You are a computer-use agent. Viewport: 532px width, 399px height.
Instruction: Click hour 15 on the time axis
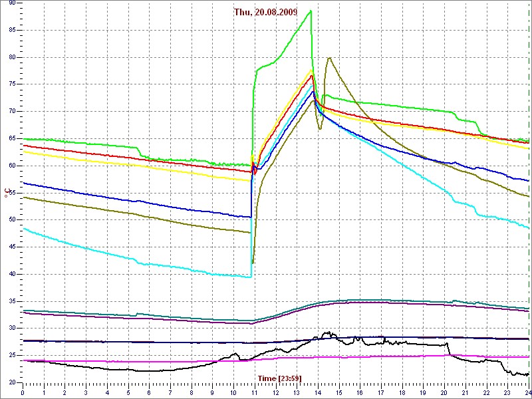339,392
